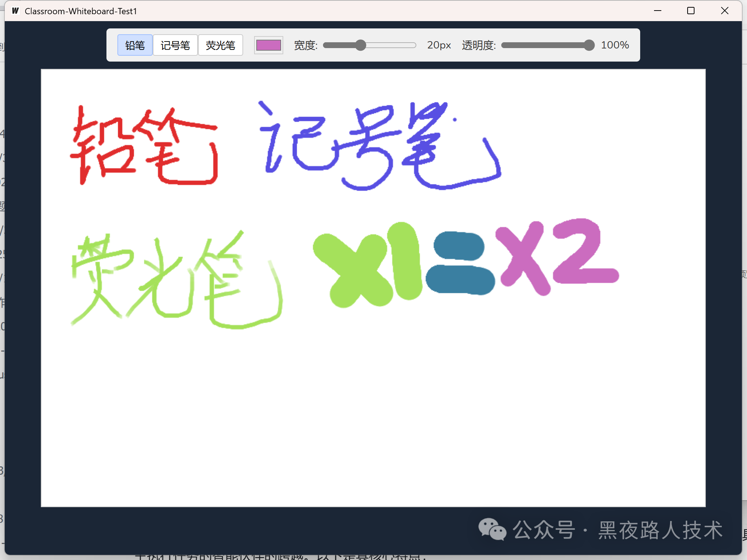Open the purple color picker swatch
This screenshot has width=747, height=560.
coord(269,45)
